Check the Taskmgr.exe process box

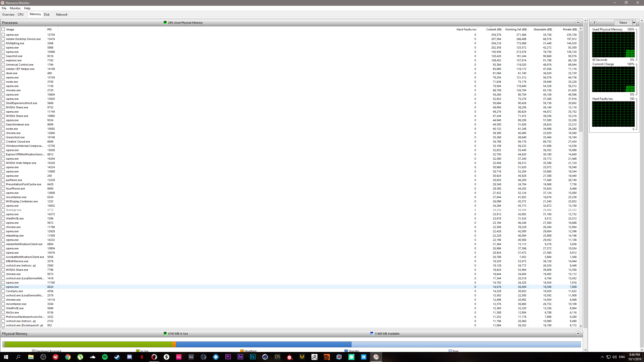(x=3, y=210)
